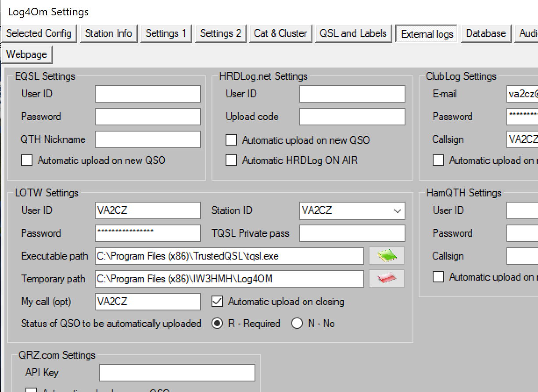Click the LOTW Settings group label

[x=47, y=193]
